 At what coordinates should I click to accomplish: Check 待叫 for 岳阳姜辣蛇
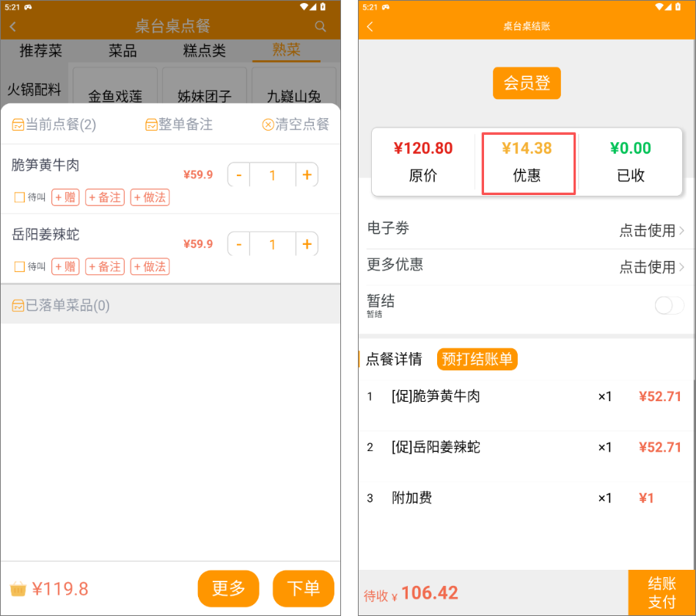[20, 266]
